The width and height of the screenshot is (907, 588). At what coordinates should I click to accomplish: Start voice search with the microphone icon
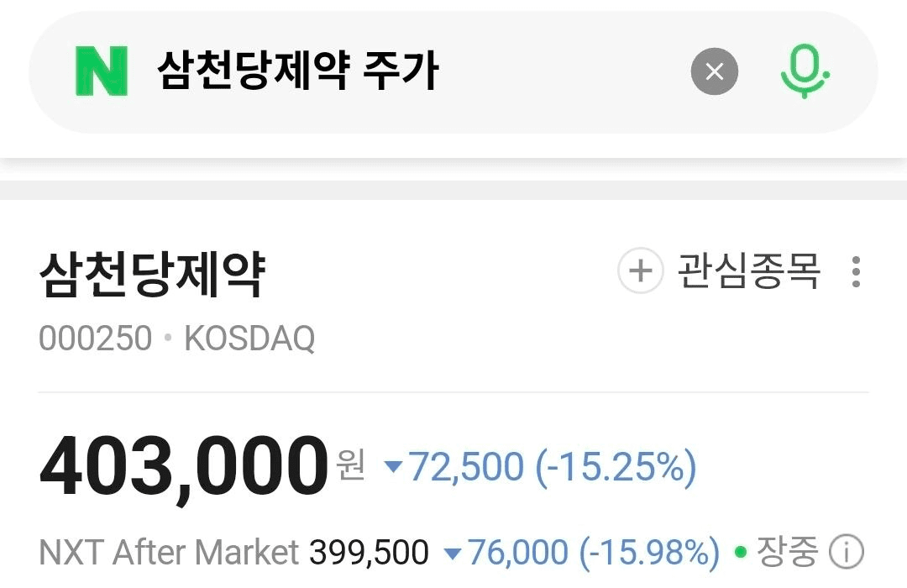pyautogui.click(x=804, y=71)
